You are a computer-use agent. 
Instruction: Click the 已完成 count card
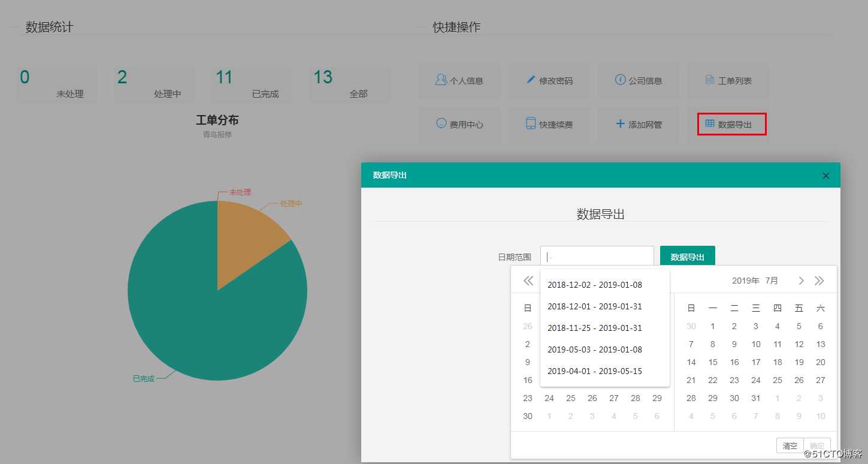[x=252, y=84]
